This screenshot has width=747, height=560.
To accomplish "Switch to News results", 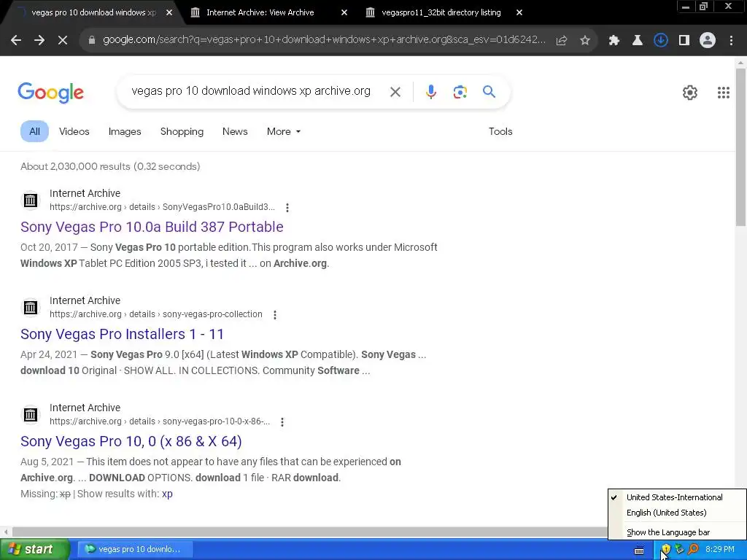I will click(x=235, y=131).
